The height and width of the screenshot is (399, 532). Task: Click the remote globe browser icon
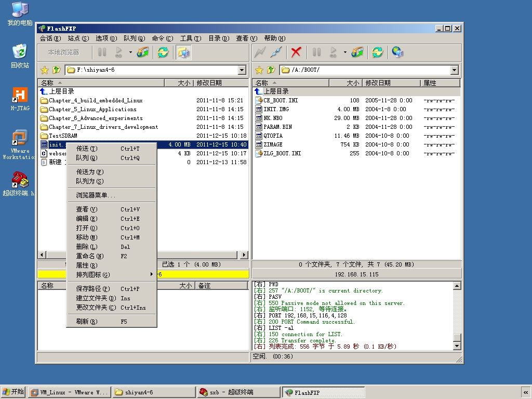[397, 52]
